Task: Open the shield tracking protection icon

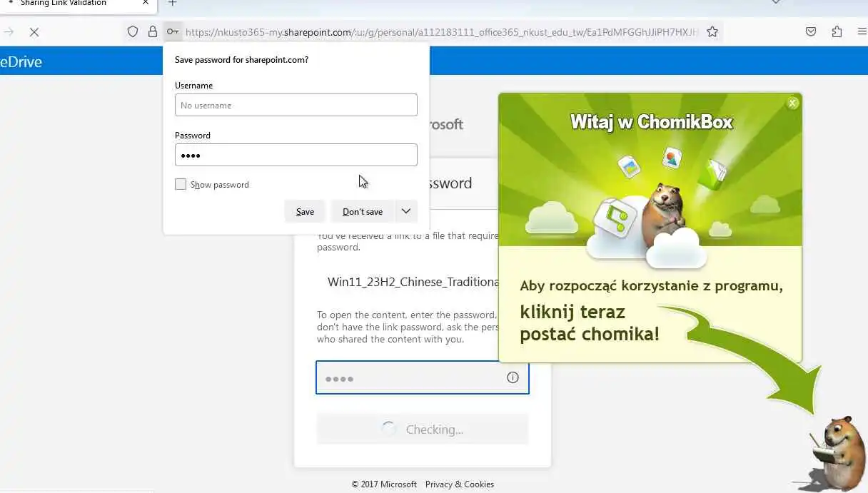Action: [x=133, y=31]
